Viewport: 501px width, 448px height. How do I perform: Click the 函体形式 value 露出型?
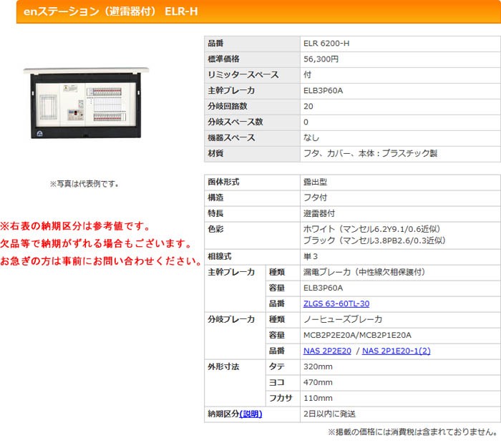[x=315, y=182]
